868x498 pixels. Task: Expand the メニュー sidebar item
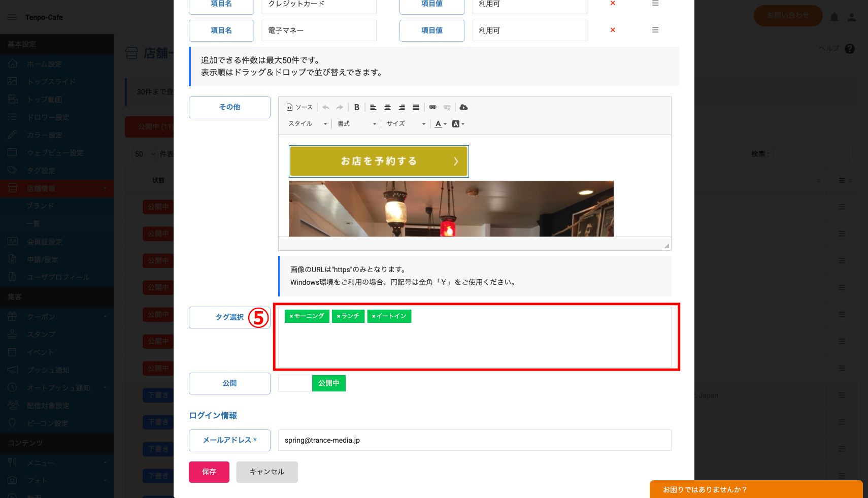[x=57, y=463]
